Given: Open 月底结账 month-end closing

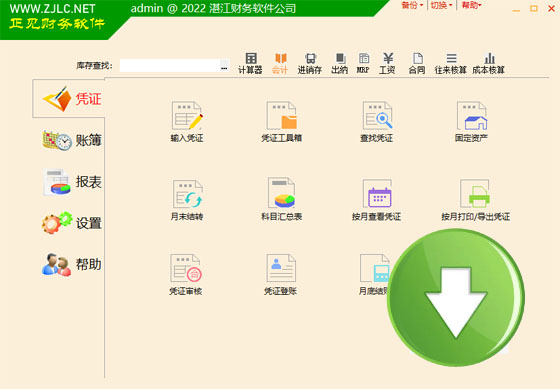Looking at the screenshot, I should click(374, 275).
